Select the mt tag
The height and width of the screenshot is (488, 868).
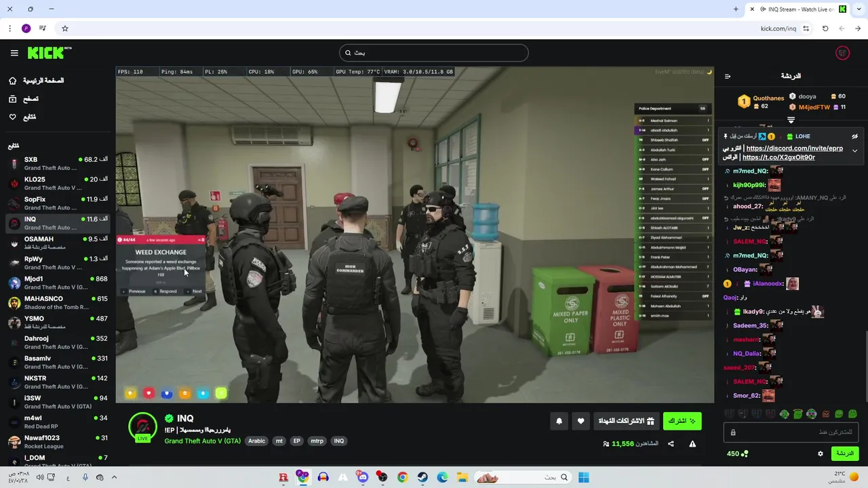[x=279, y=441]
